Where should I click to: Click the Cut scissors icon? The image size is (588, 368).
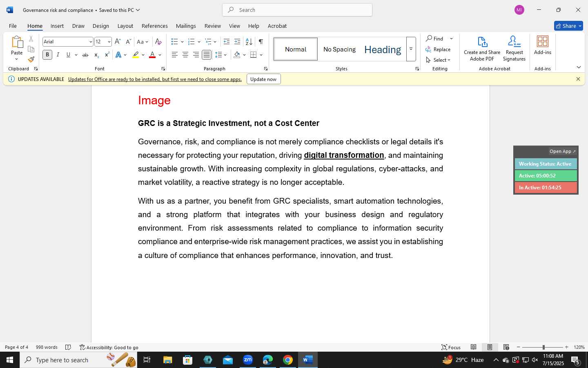(31, 39)
